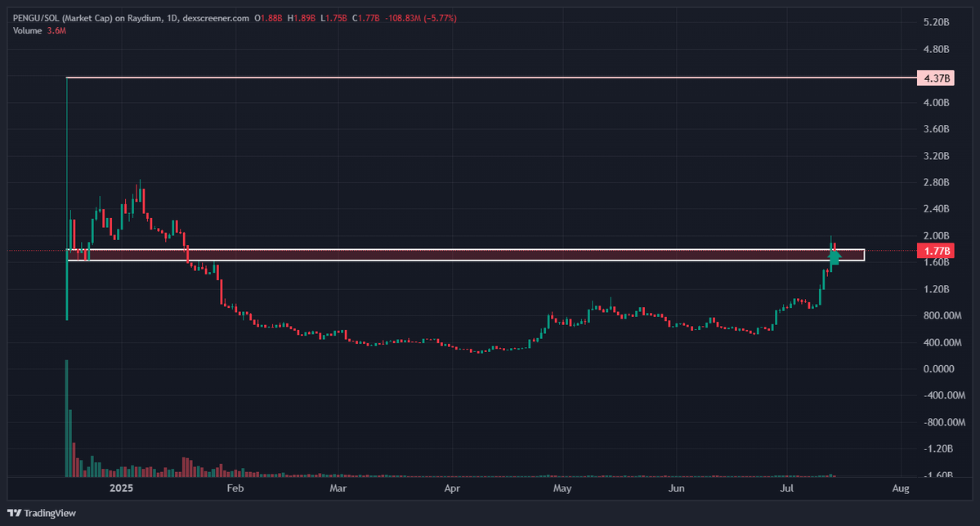Click the 2025 time axis label
The height and width of the screenshot is (526, 980).
coord(121,488)
